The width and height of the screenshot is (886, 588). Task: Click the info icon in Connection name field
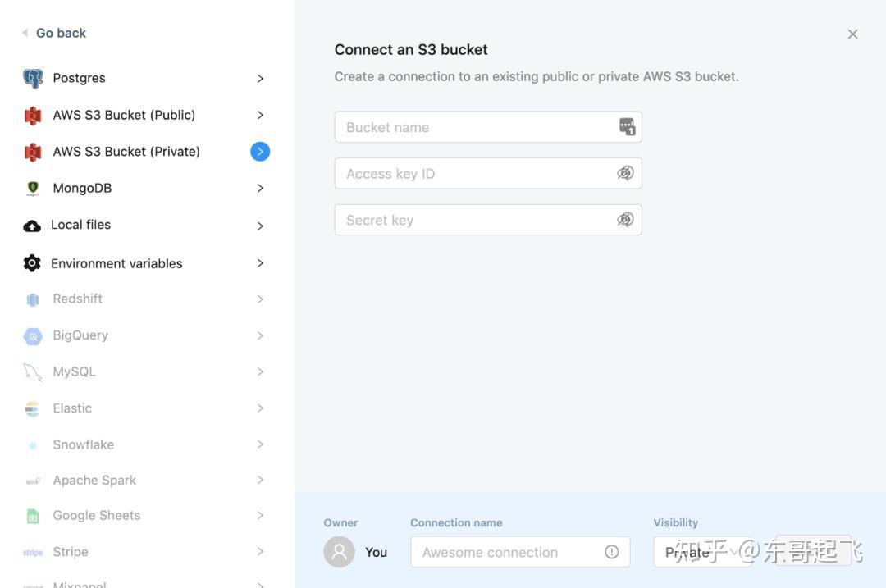(x=611, y=552)
